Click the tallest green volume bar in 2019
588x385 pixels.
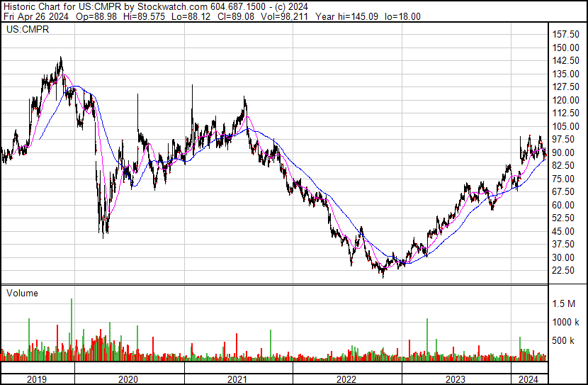[x=72, y=330]
